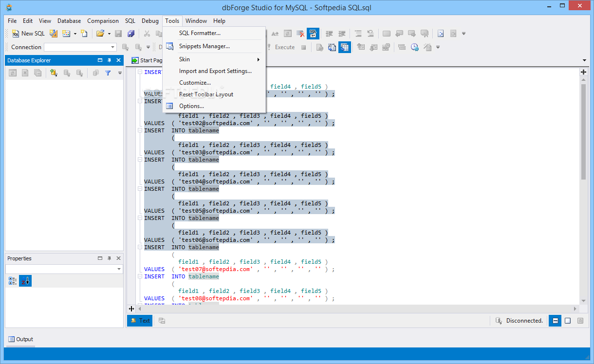Open the Window menu
The height and width of the screenshot is (364, 594).
(196, 21)
